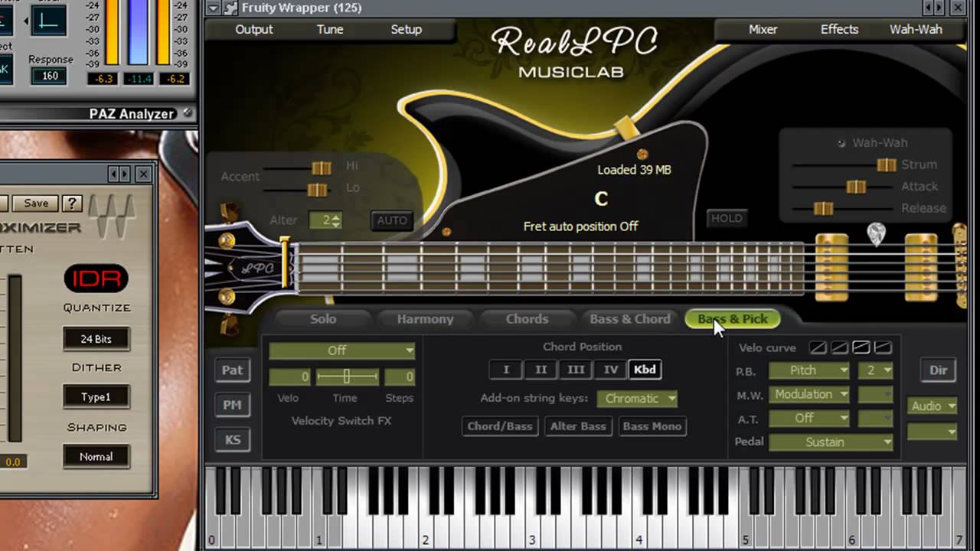Screen dimensions: 980x551
Task: Open the pitch bend range 2 dropdown
Action: (x=875, y=370)
